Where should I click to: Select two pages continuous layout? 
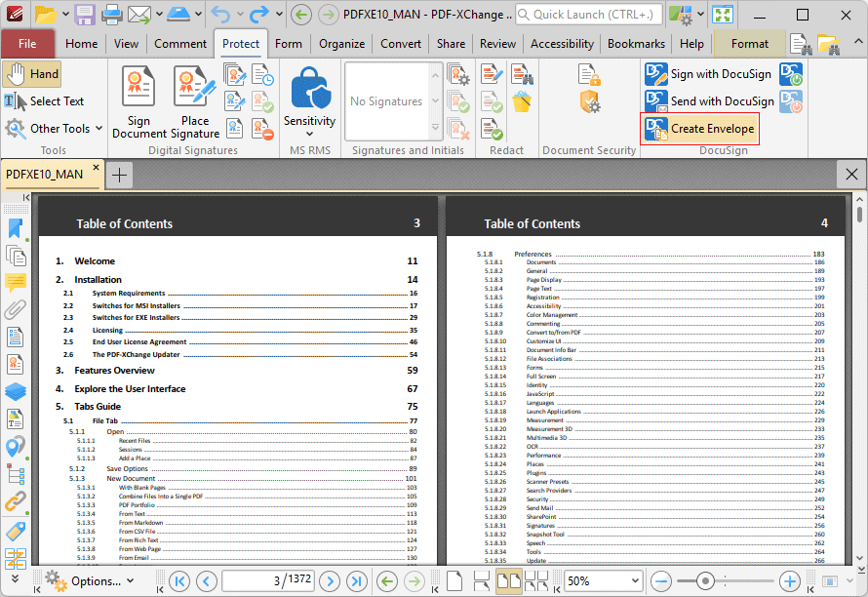click(535, 581)
